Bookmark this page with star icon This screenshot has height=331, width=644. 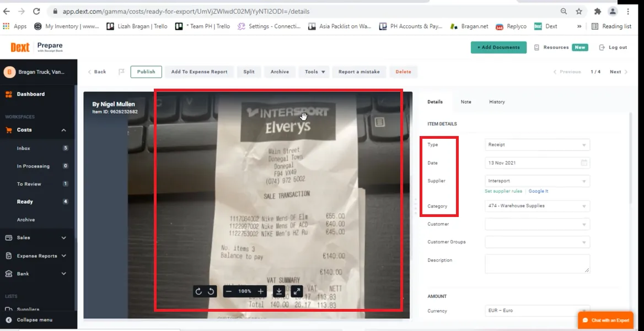pos(579,12)
